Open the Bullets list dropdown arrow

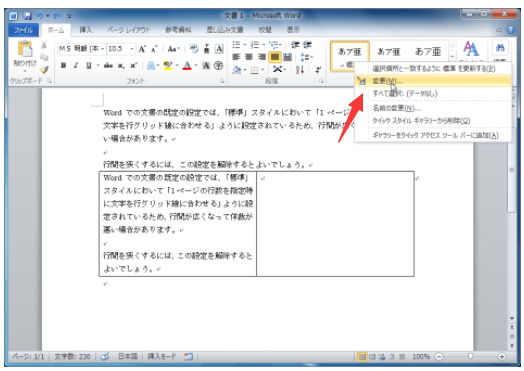[x=245, y=45]
